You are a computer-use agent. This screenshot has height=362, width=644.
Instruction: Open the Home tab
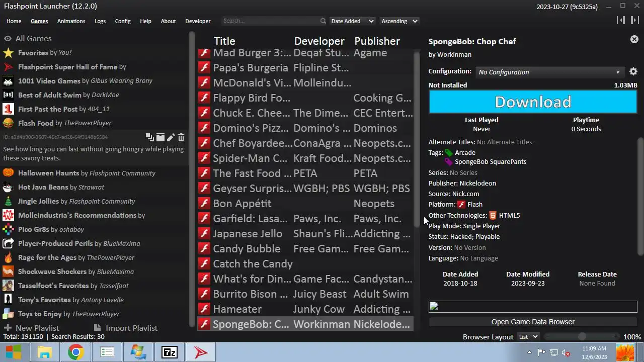pos(14,21)
